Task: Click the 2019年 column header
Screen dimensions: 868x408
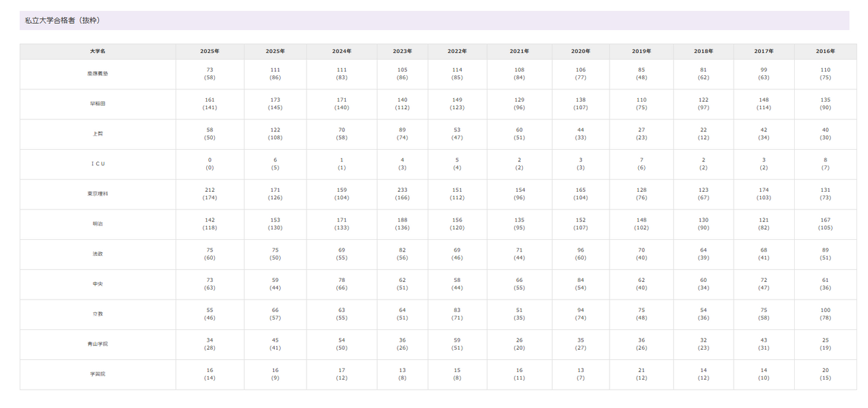Action: 642,52
